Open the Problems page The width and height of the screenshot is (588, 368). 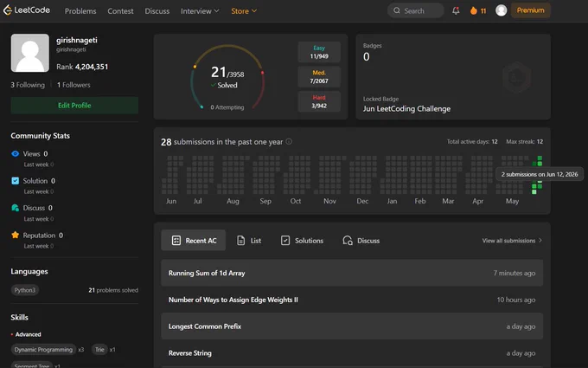[80, 11]
